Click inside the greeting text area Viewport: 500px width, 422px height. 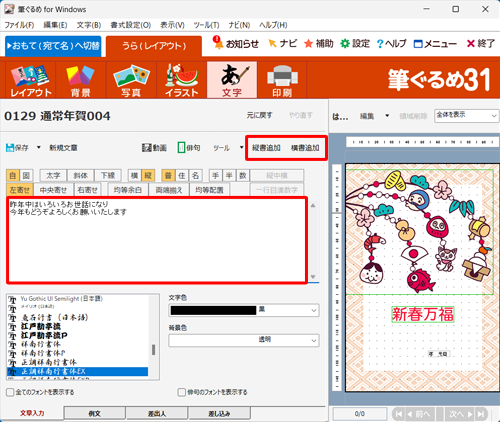click(157, 241)
